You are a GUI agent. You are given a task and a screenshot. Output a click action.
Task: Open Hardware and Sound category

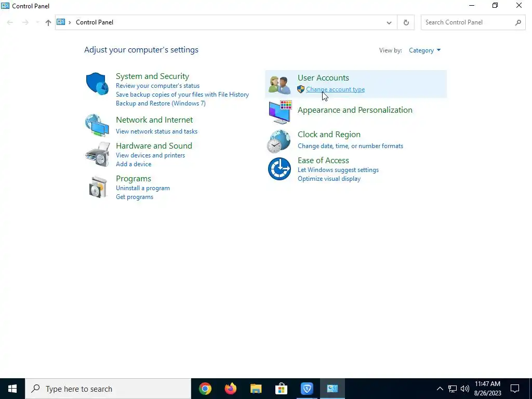pyautogui.click(x=154, y=145)
